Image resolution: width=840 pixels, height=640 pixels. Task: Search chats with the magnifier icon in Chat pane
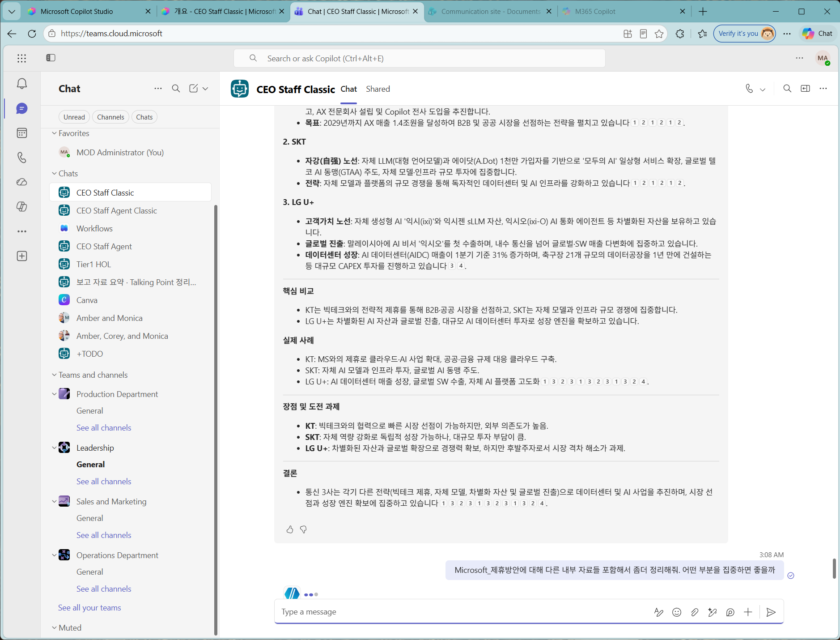[176, 89]
